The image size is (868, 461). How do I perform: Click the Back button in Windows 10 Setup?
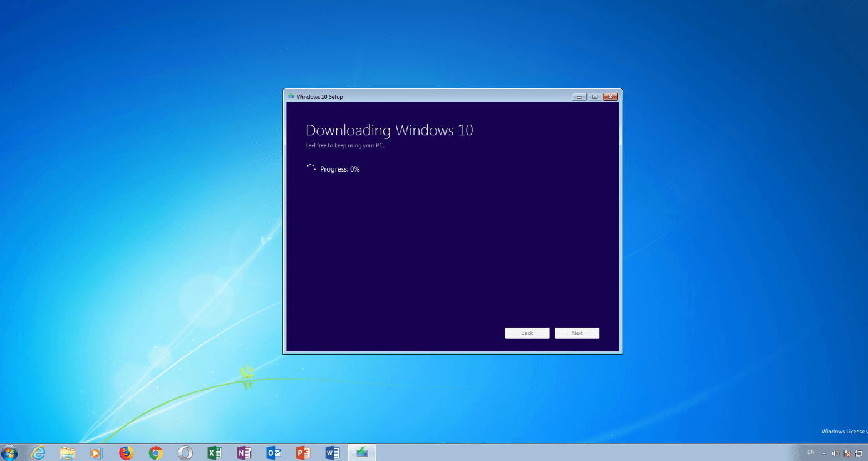pyautogui.click(x=527, y=333)
